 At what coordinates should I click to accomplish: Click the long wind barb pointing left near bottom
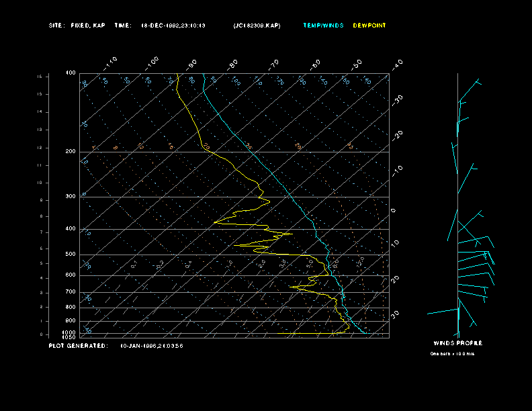(x=443, y=312)
